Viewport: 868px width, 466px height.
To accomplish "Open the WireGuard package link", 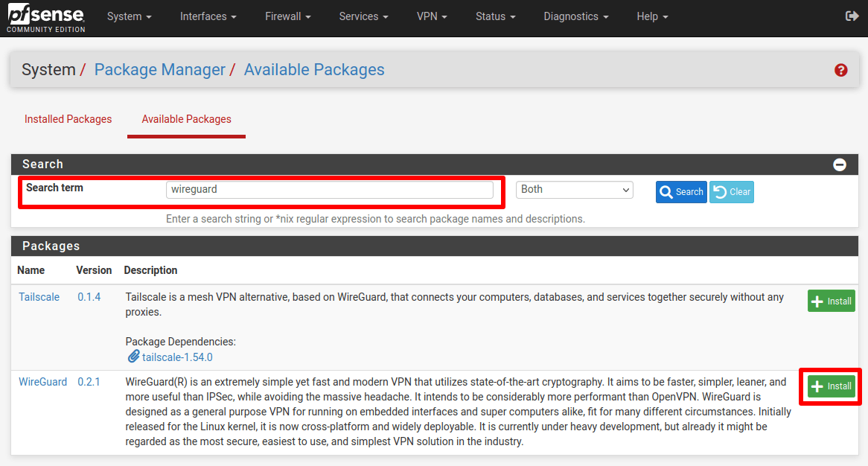I will [42, 382].
